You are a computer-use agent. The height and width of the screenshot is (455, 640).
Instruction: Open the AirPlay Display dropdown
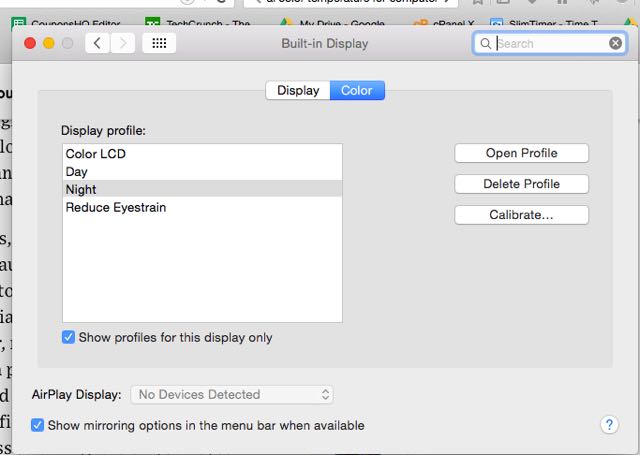[231, 395]
